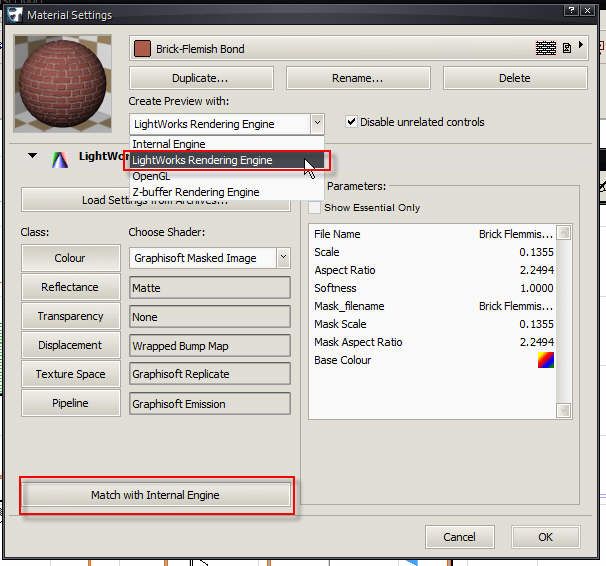Close the Material Settings dialog
Viewport: 606px width, 566px height.
[587, 11]
